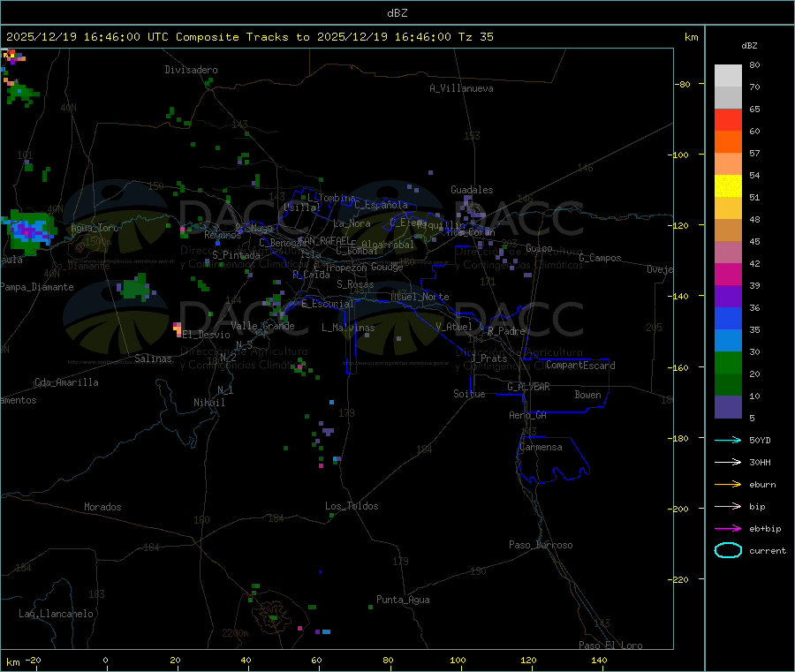This screenshot has height=672, width=795.
Task: Pick the dark blue 36 dBZ legend swatch
Action: pyautogui.click(x=728, y=318)
